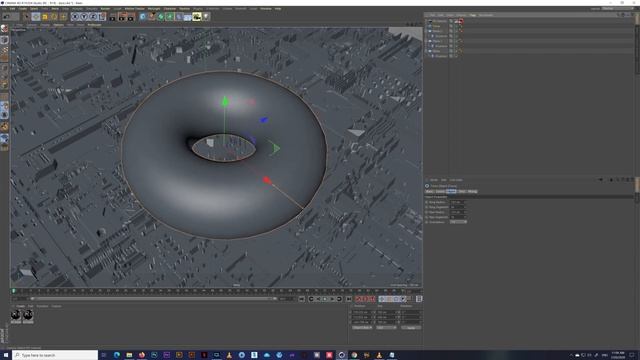Open the Material Manager Create menu
This screenshot has height=360, width=640.
coord(20,306)
